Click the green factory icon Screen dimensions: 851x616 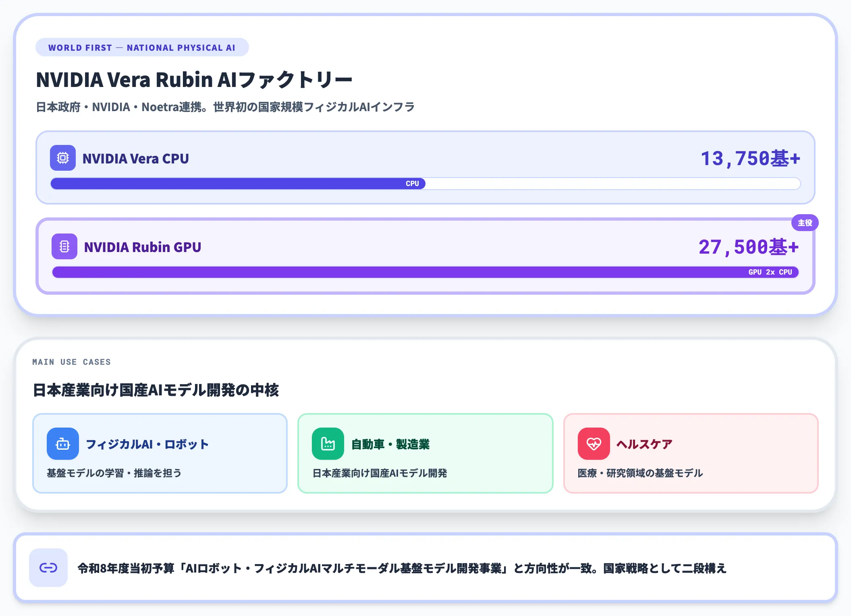[328, 444]
